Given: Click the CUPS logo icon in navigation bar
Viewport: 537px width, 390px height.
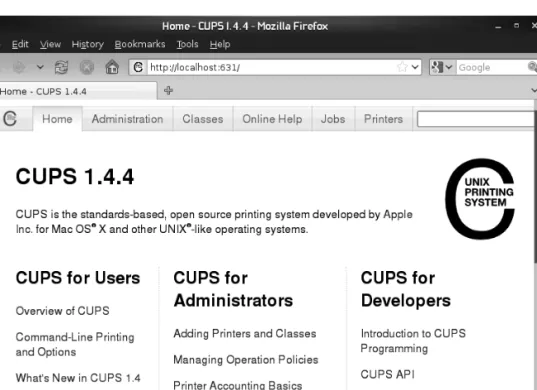Looking at the screenshot, I should (10, 119).
